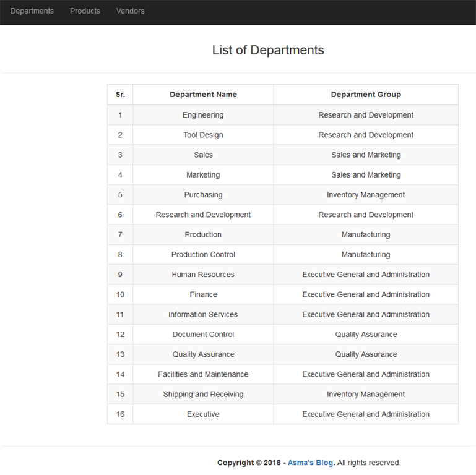
Task: Follow the Asma's Blog footer link
Action: click(310, 463)
